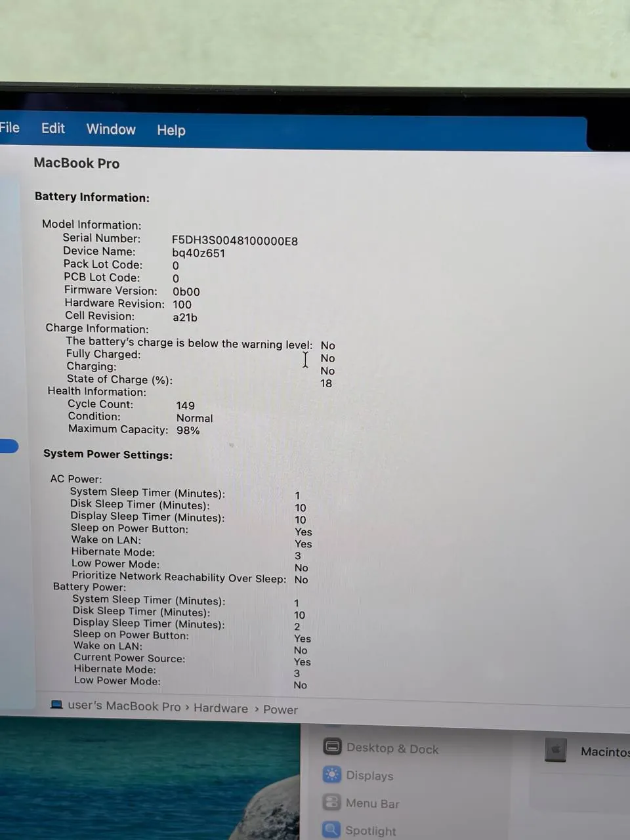Open the File menu

tap(9, 127)
